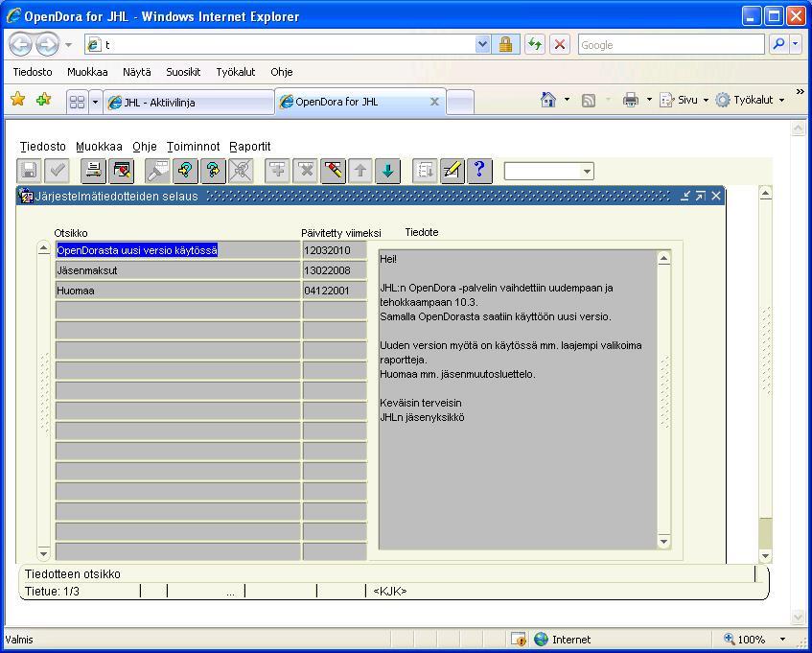Select row OpenDorasta uusi versio käytössä
Image resolution: width=812 pixels, height=653 pixels.
(x=177, y=250)
